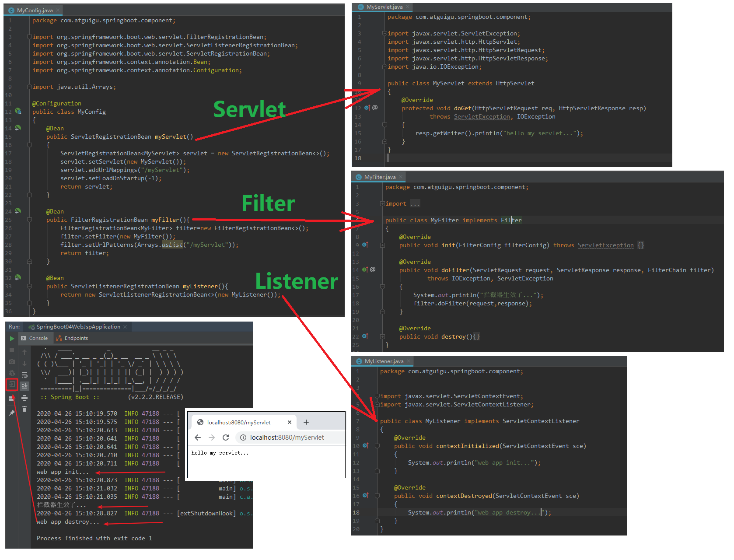734x560 pixels.
Task: Collapse the contextInitialized method in MyListener
Action: click(377, 446)
